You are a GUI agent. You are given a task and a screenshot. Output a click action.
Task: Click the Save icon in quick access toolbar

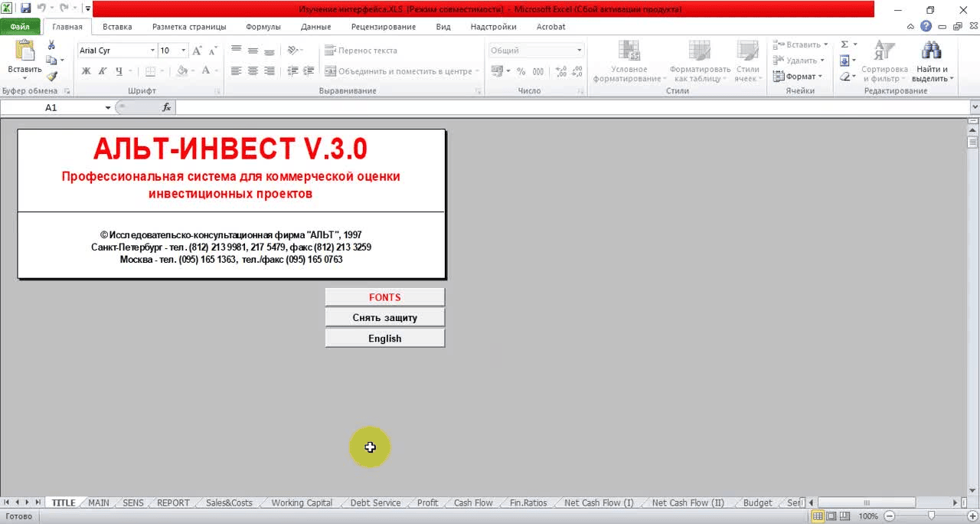[x=25, y=9]
